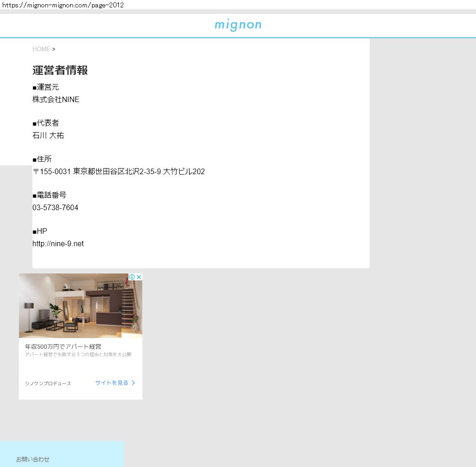The height and width of the screenshot is (467, 476).
Task: Click the ■電話番号 section label
Action: (x=49, y=195)
